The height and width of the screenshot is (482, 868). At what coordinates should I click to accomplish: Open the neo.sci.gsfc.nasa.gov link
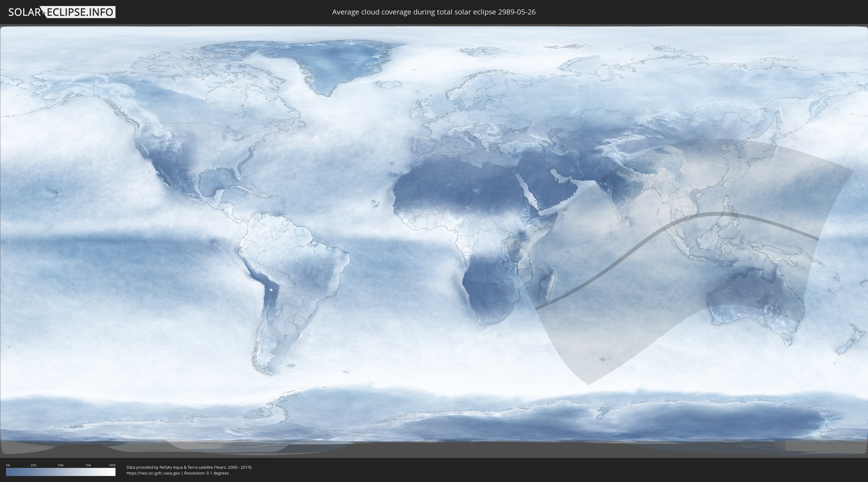click(153, 473)
